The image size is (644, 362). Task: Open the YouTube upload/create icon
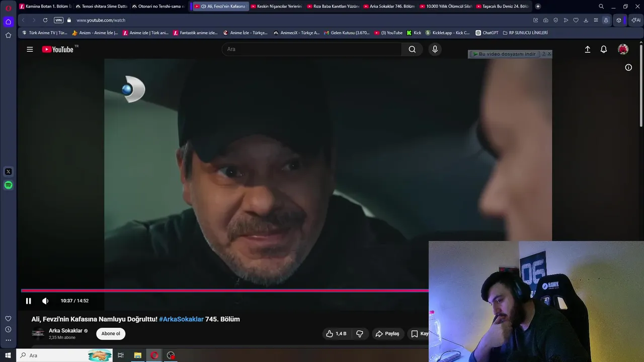tap(587, 49)
